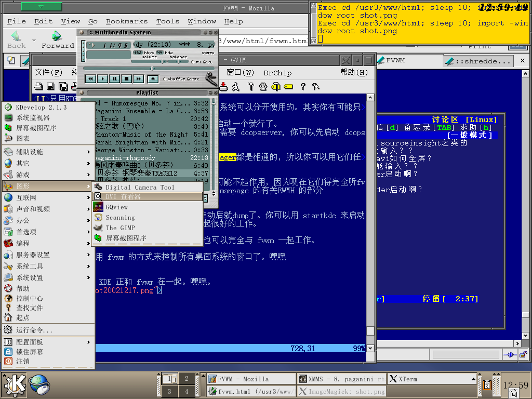Launch KDevelop 2.1.3 from the K menu

(48, 107)
